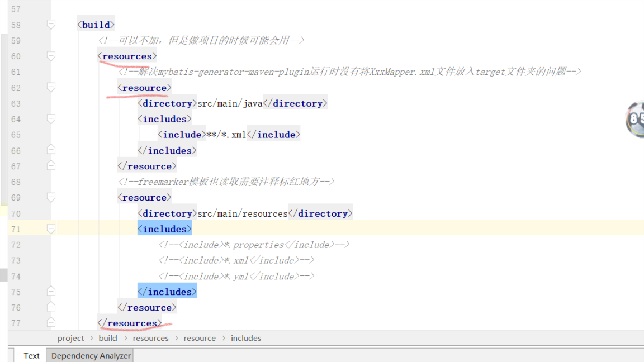This screenshot has height=362, width=644.
Task: Open the Dependency Analyzer tab
Action: [91, 355]
